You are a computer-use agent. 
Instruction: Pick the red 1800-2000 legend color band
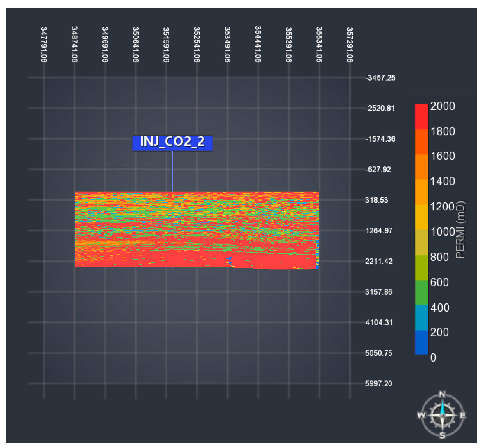[421, 117]
